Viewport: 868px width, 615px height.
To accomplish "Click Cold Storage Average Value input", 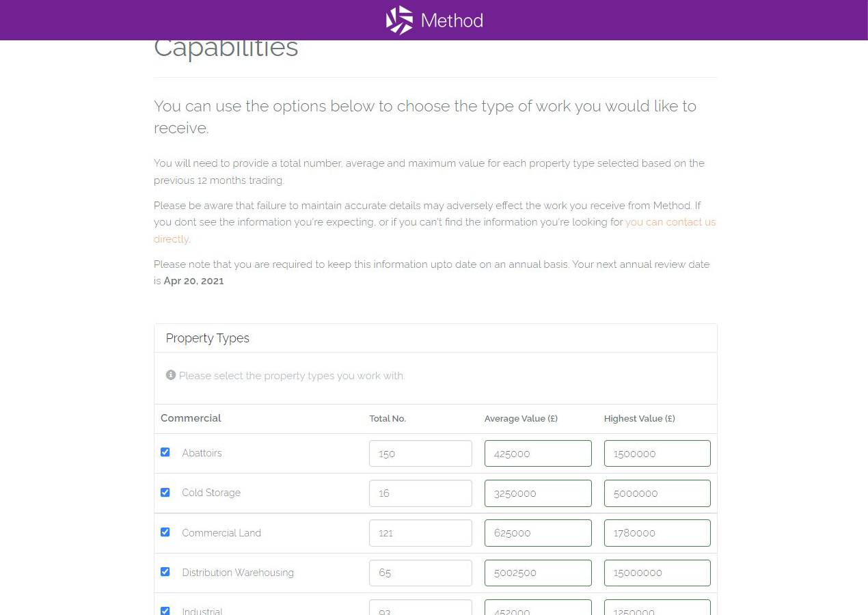I will click(538, 493).
